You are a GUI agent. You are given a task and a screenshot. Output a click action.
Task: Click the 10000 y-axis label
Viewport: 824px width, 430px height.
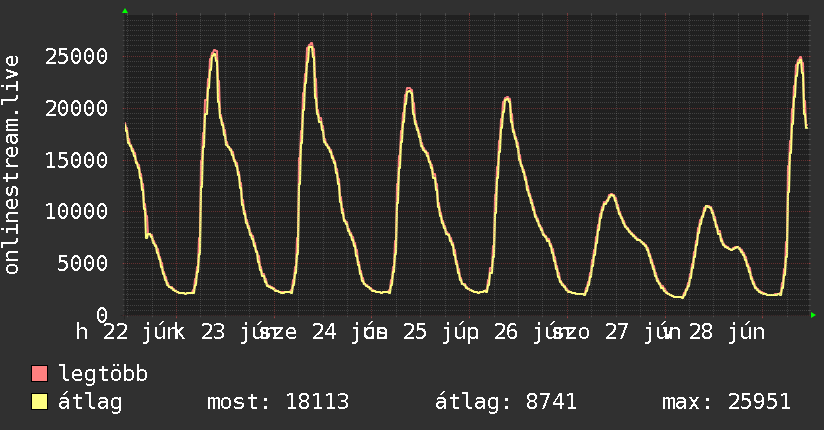(76, 211)
